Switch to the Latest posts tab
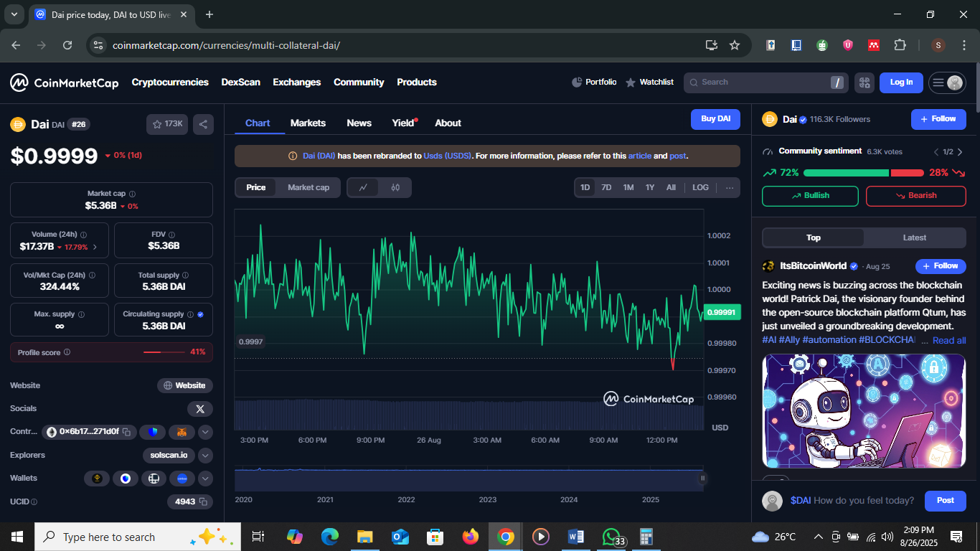The image size is (980, 551). pyautogui.click(x=914, y=237)
